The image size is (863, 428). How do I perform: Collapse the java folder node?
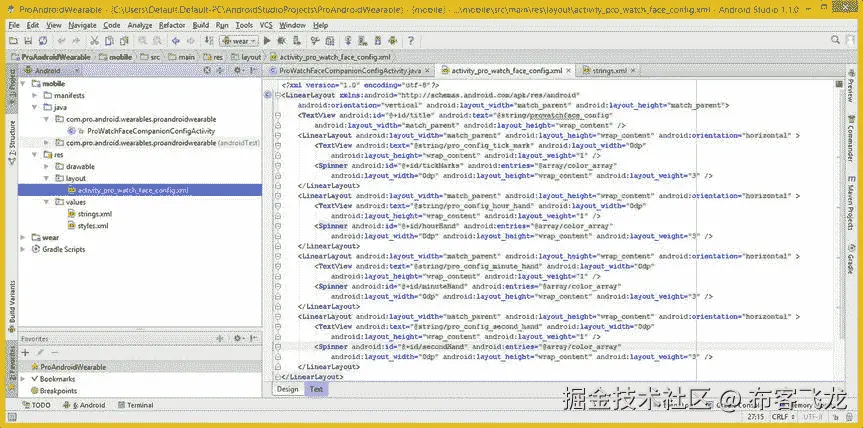35,107
